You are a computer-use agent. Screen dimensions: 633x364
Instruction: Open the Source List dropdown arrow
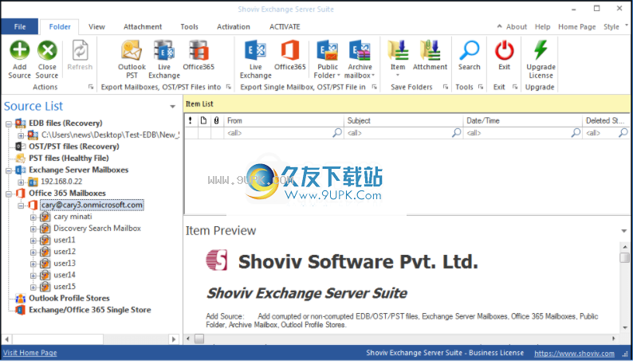pyautogui.click(x=172, y=107)
